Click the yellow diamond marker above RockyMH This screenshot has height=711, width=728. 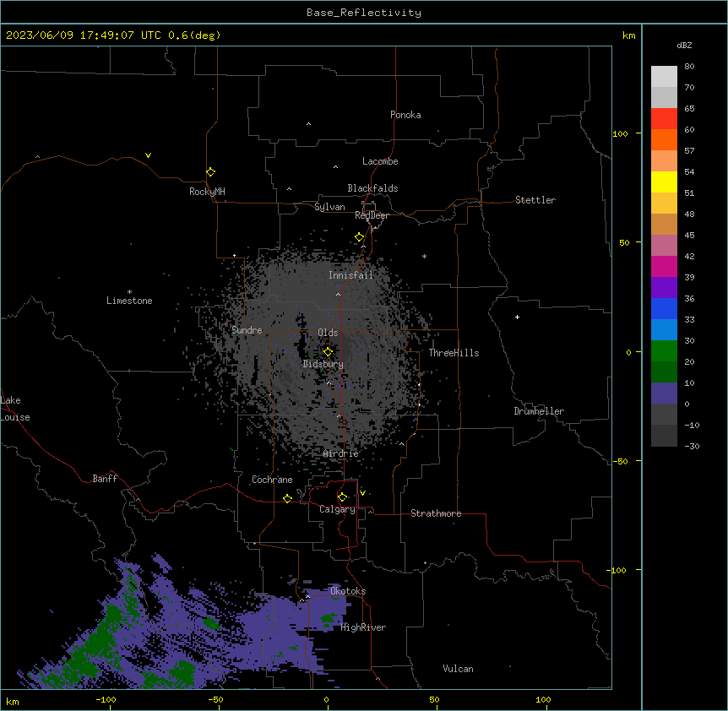tap(210, 172)
